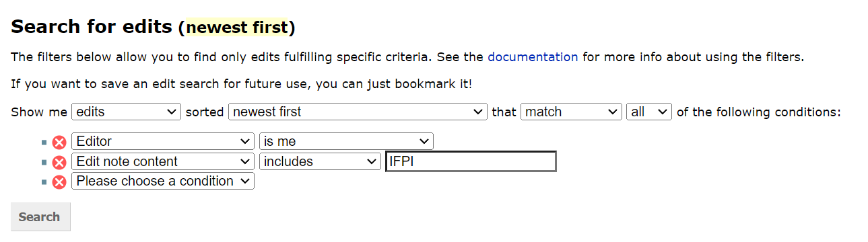Remove the Editor condition row
This screenshot has width=868, height=242.
(x=59, y=142)
